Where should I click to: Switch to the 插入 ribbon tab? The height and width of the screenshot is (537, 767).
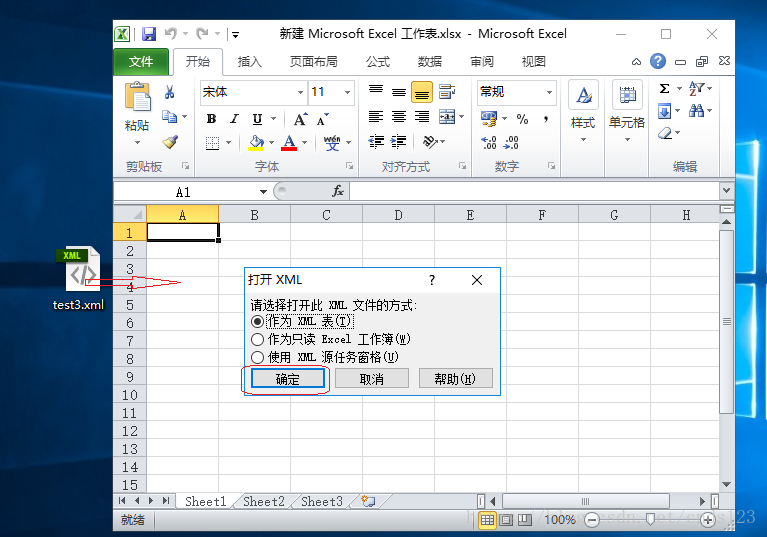point(249,62)
